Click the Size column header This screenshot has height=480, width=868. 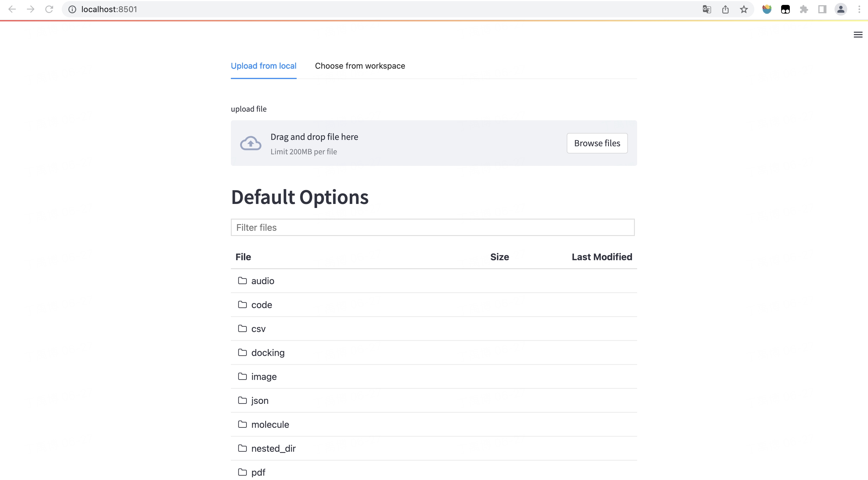(500, 257)
